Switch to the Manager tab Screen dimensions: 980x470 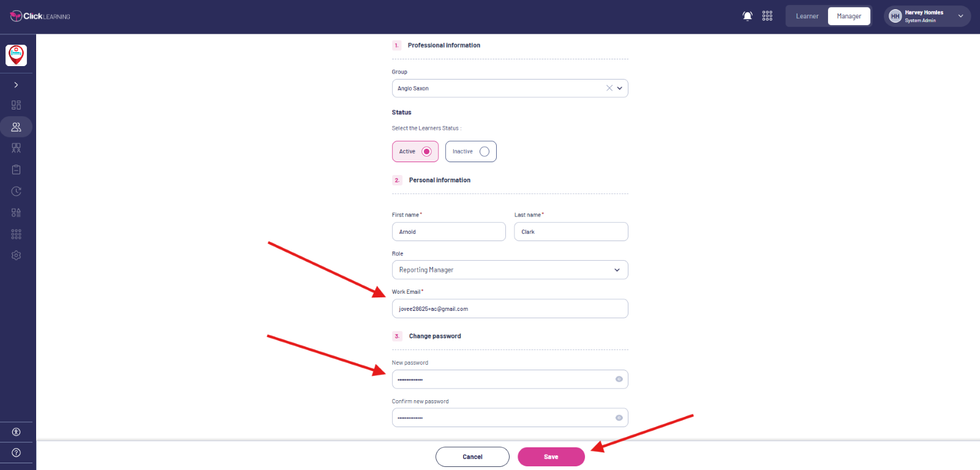click(849, 17)
